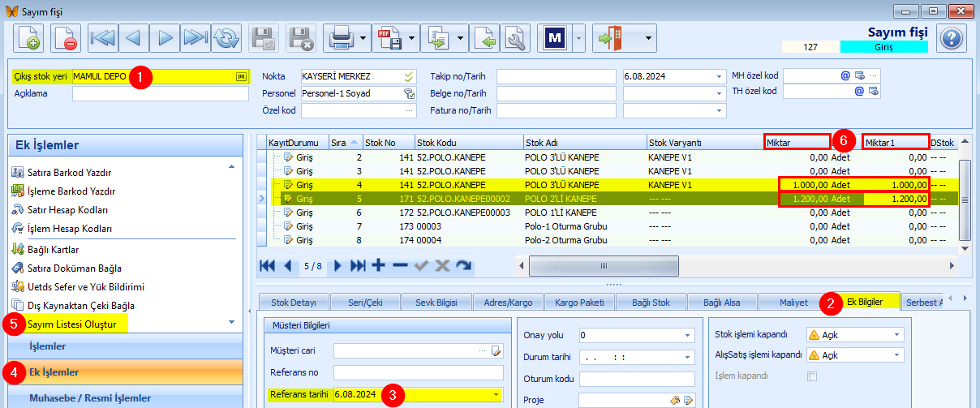
Task: Click the Oturum kodu input field
Action: click(x=637, y=378)
